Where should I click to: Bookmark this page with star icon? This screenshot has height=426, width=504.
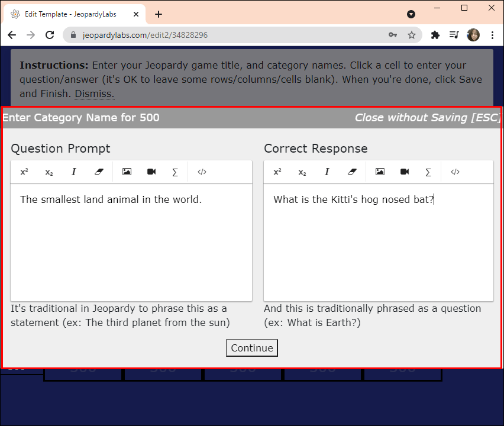click(412, 35)
